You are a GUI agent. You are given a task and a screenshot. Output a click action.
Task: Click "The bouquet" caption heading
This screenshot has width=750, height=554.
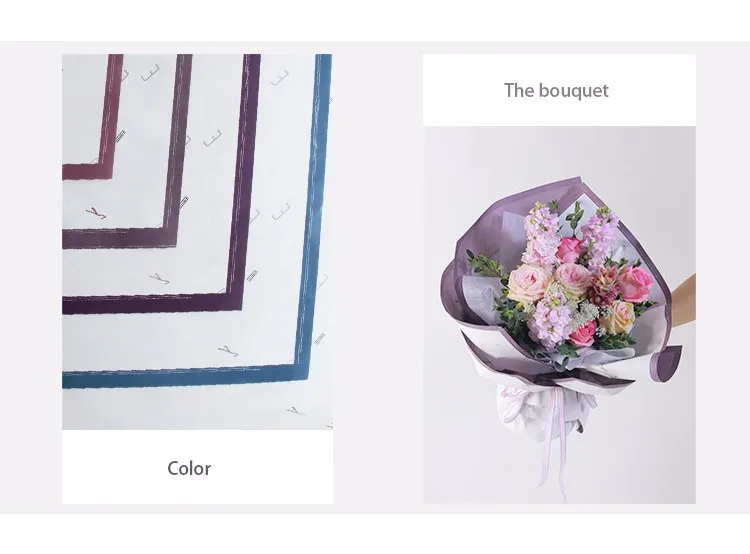click(556, 90)
